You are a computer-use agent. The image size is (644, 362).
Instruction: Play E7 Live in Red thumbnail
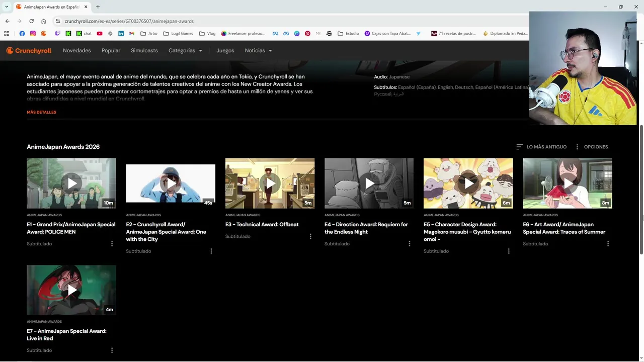[71, 290]
